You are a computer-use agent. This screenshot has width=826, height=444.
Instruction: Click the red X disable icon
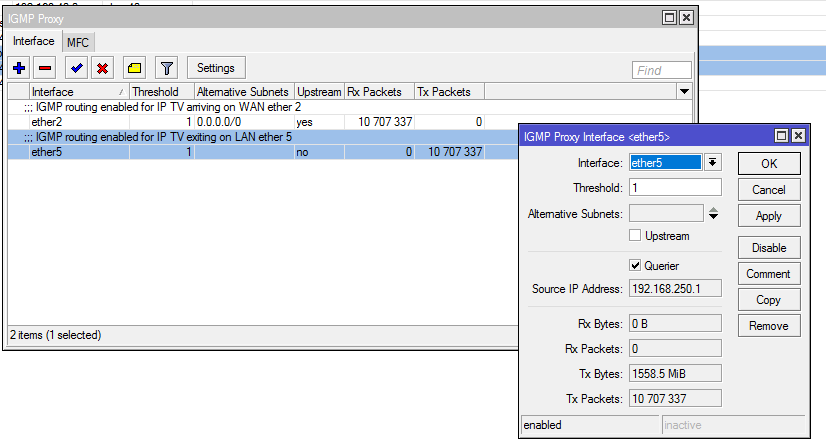click(102, 68)
